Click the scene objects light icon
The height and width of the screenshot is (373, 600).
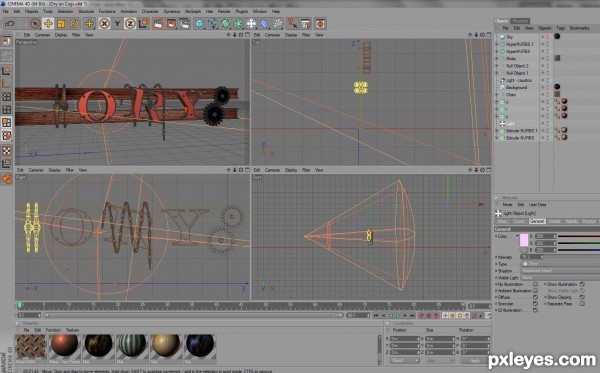[x=251, y=24]
